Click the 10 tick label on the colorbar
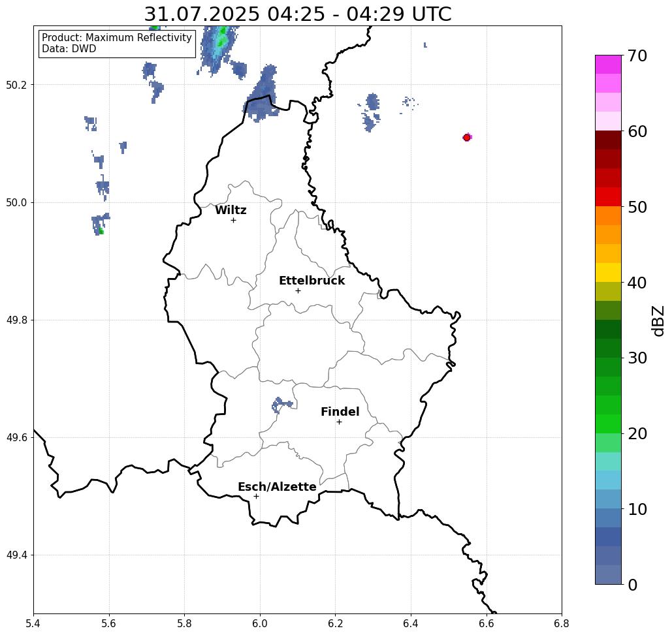 tap(637, 508)
